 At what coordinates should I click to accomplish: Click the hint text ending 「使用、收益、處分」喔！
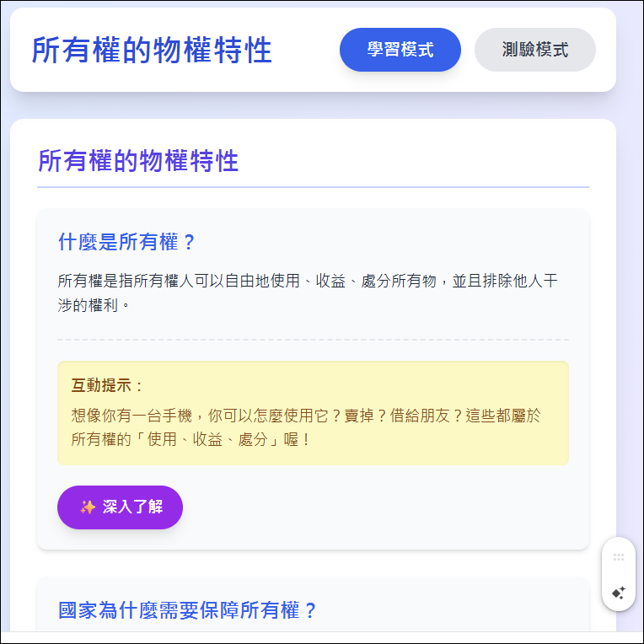(x=192, y=439)
